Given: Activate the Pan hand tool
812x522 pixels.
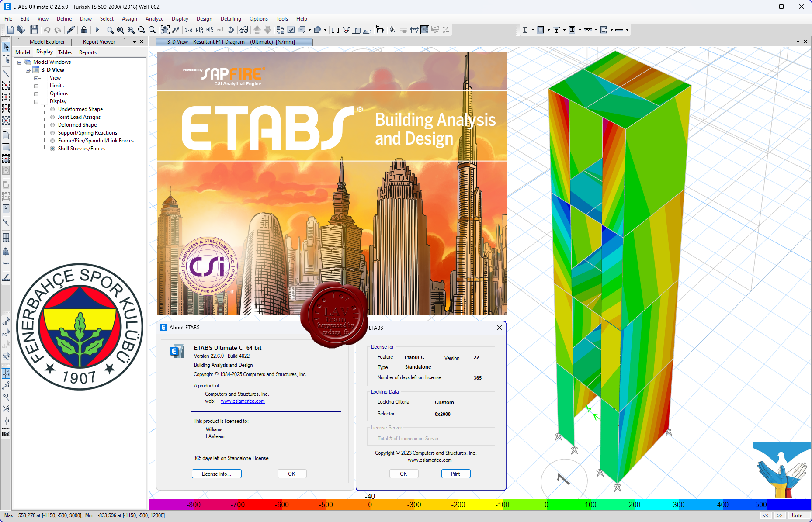Looking at the screenshot, I should point(165,30).
